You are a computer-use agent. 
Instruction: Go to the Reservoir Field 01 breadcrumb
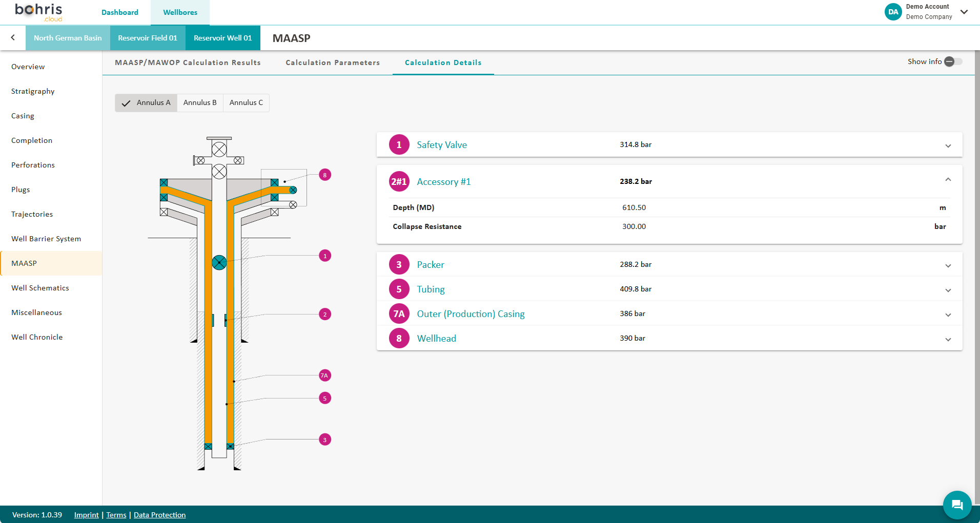click(x=148, y=38)
